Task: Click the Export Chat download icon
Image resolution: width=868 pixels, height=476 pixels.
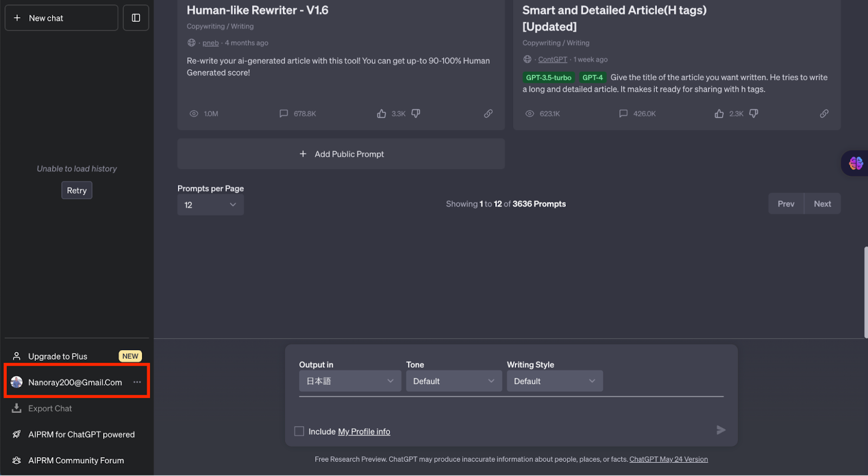Action: [x=17, y=408]
